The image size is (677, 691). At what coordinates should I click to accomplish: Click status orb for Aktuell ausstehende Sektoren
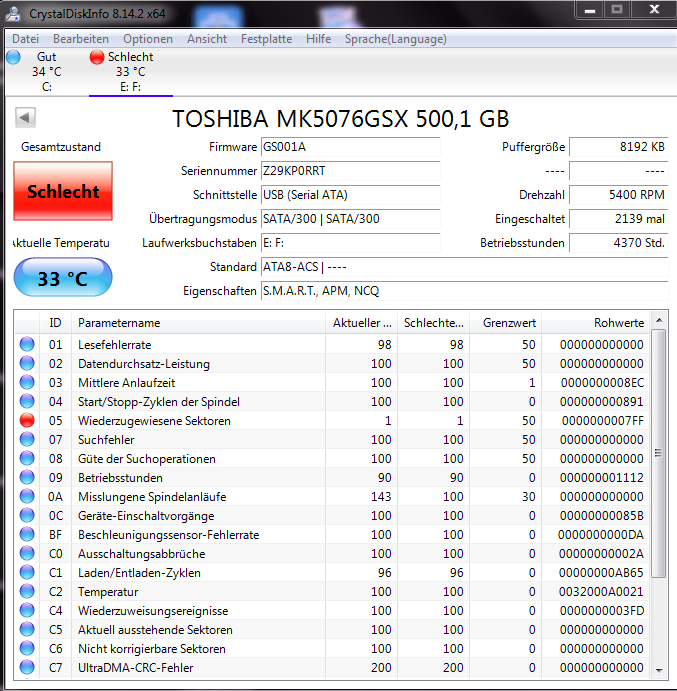pos(27,629)
